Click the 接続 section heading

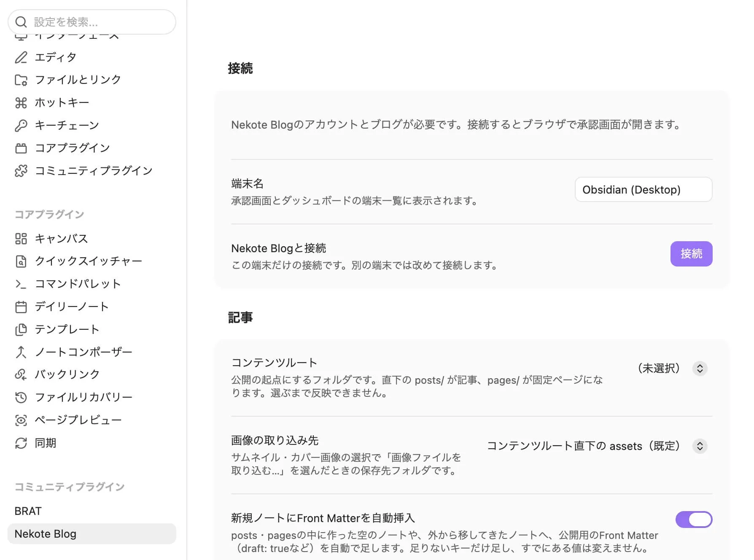click(x=240, y=68)
